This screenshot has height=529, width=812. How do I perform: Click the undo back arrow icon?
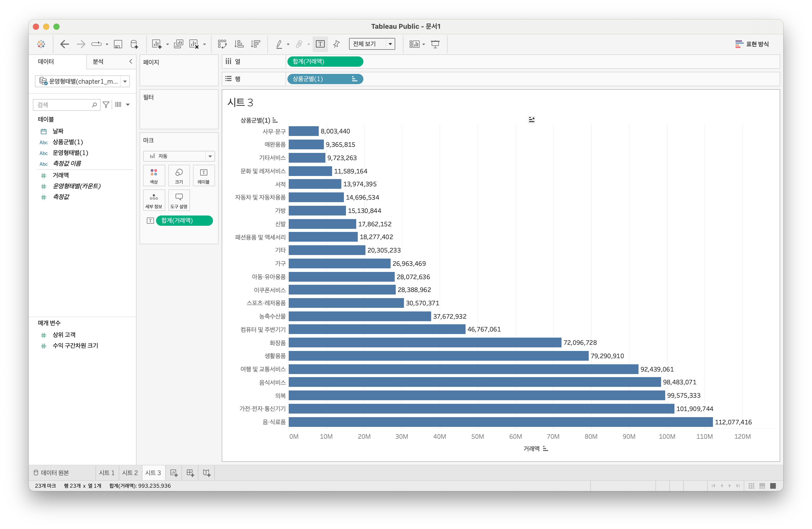click(x=64, y=44)
